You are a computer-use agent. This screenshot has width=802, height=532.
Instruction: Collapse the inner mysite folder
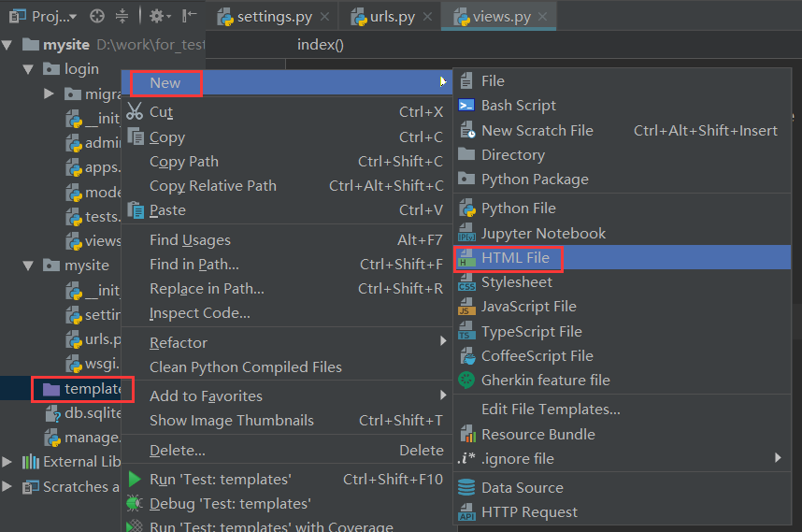[x=28, y=266]
